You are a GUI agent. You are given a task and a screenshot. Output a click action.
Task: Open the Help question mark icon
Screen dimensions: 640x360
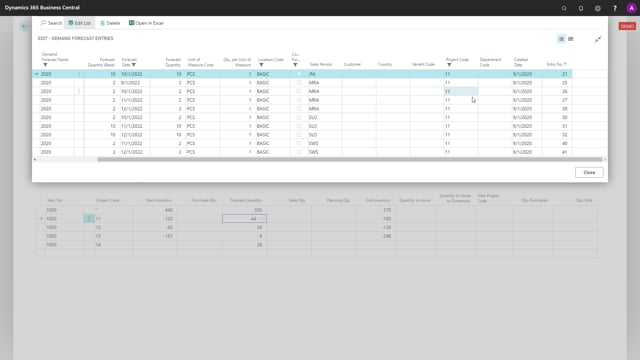coord(615,8)
